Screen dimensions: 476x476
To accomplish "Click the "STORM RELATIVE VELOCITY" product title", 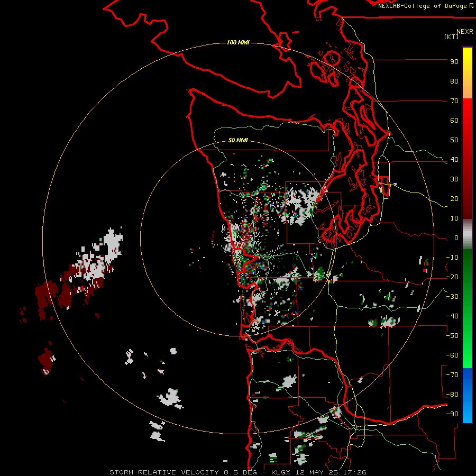I will pyautogui.click(x=164, y=472).
